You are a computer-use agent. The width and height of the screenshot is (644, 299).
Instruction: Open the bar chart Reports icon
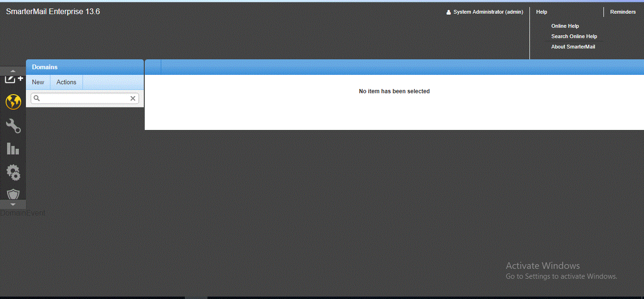point(13,149)
